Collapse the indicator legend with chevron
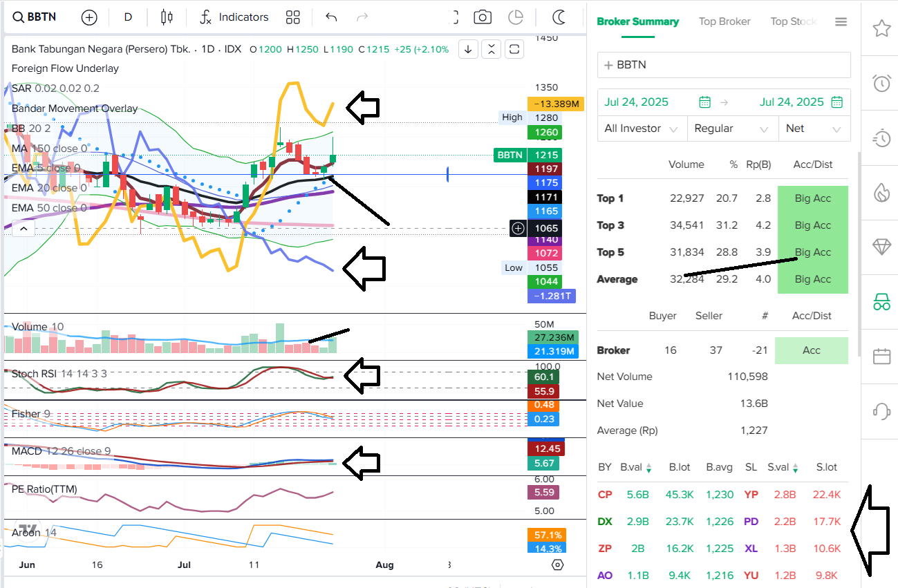This screenshot has height=588, width=898. 24,227
